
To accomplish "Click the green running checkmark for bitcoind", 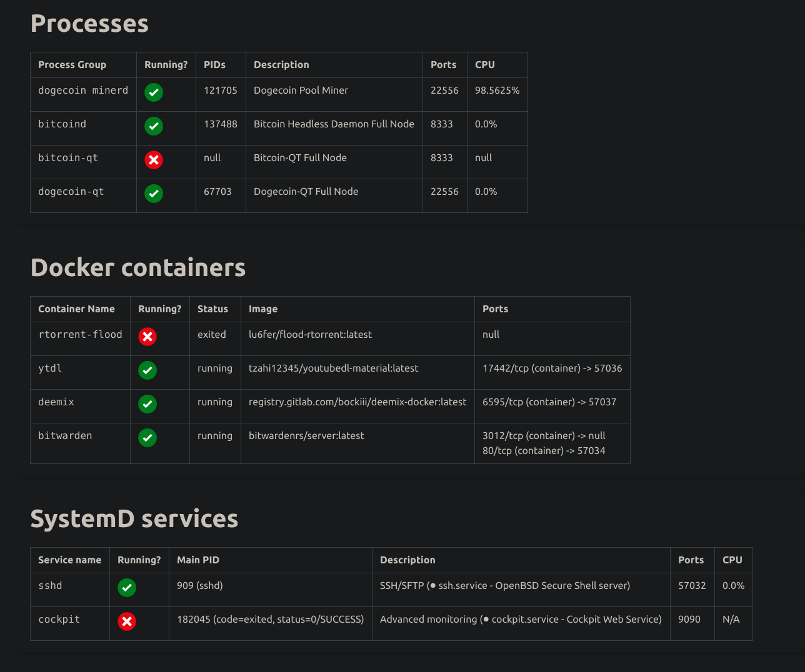I will (x=154, y=126).
